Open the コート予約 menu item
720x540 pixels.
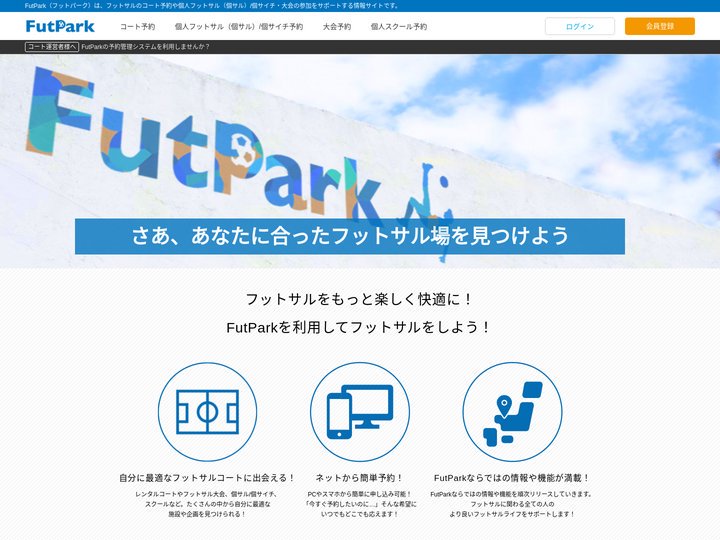click(x=137, y=27)
